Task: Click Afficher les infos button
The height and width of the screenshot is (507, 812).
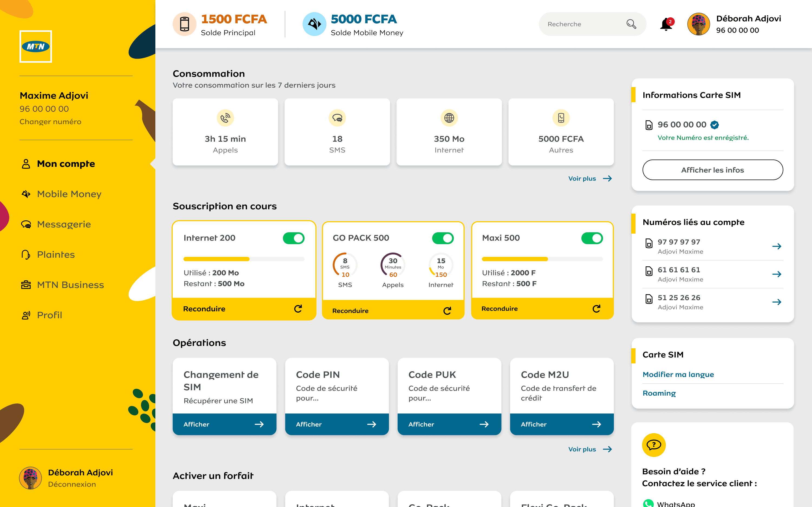Action: [x=712, y=170]
